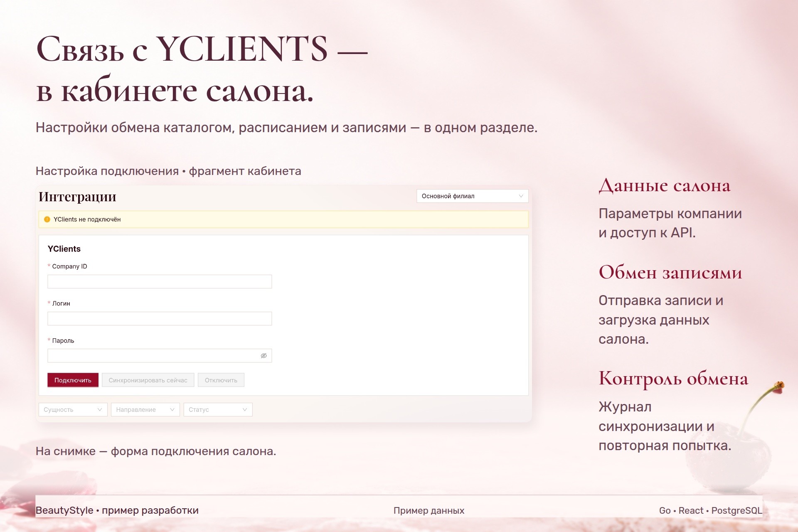Viewport: 798px width, 532px height.
Task: Expand the Статус filter dropdown
Action: tap(218, 410)
